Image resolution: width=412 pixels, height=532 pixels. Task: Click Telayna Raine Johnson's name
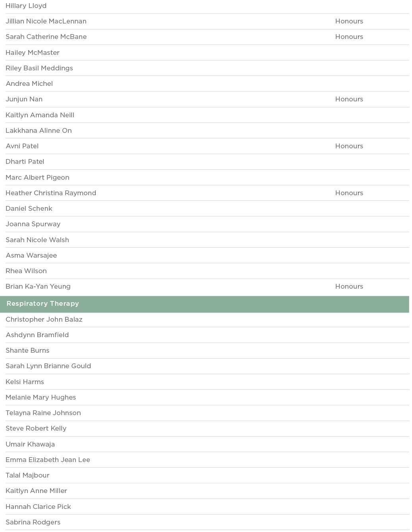click(43, 413)
